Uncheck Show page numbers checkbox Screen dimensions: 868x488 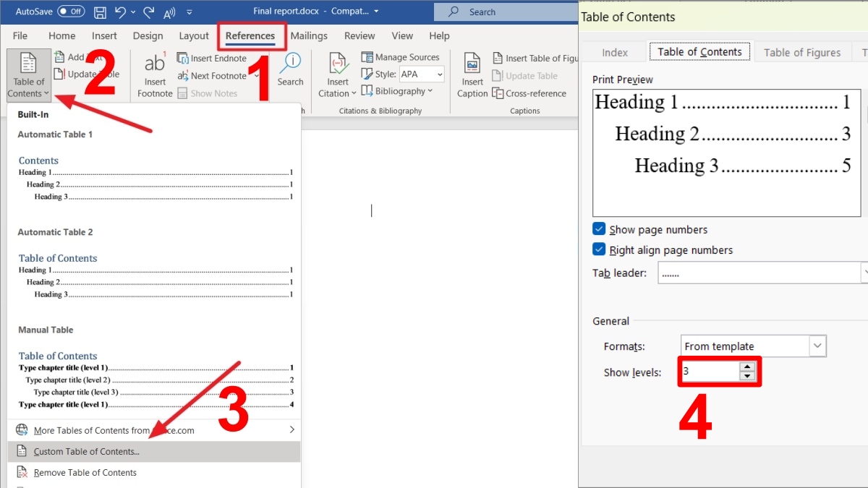coord(599,229)
